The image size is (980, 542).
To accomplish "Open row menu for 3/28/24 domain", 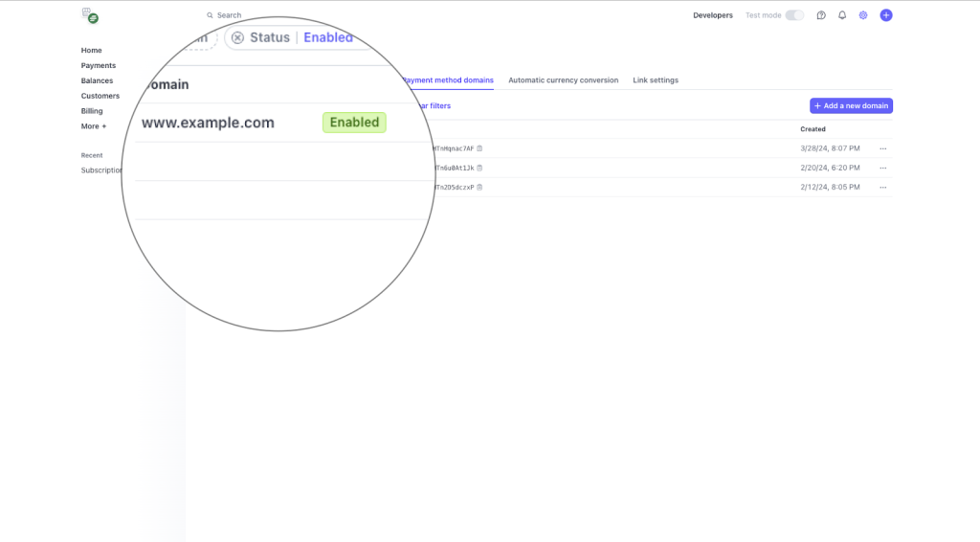I will [882, 148].
